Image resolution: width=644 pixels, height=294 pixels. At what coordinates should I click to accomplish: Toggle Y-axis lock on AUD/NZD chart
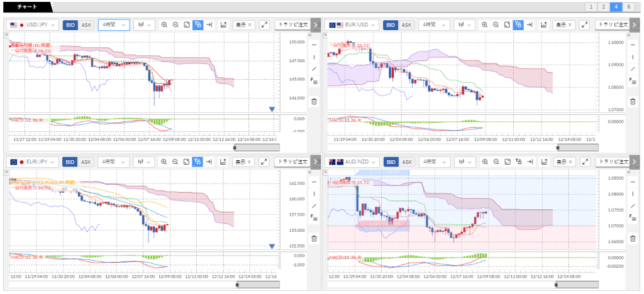pyautogui.click(x=518, y=162)
